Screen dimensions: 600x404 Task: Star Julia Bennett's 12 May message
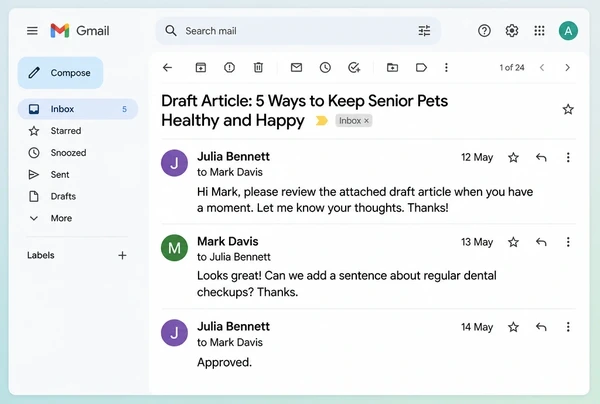pyautogui.click(x=513, y=157)
